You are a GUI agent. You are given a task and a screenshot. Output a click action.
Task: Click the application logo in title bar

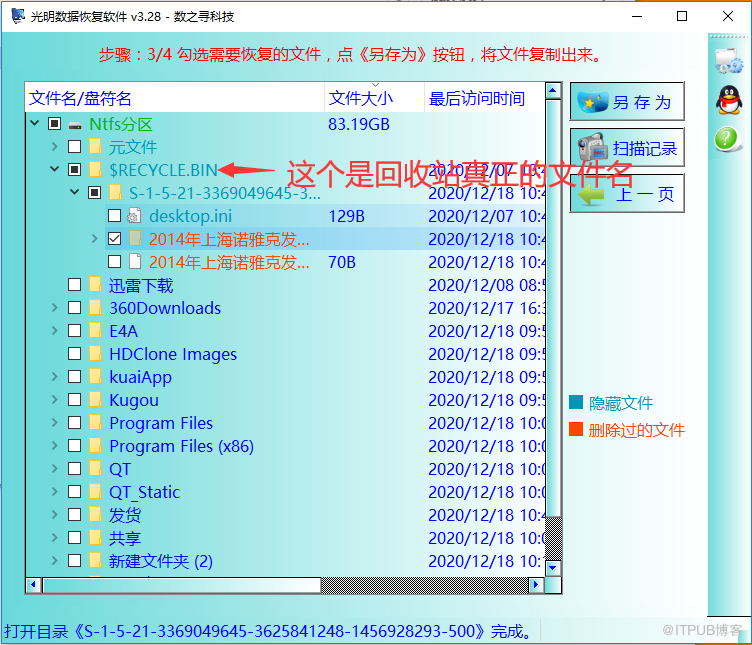[x=18, y=16]
